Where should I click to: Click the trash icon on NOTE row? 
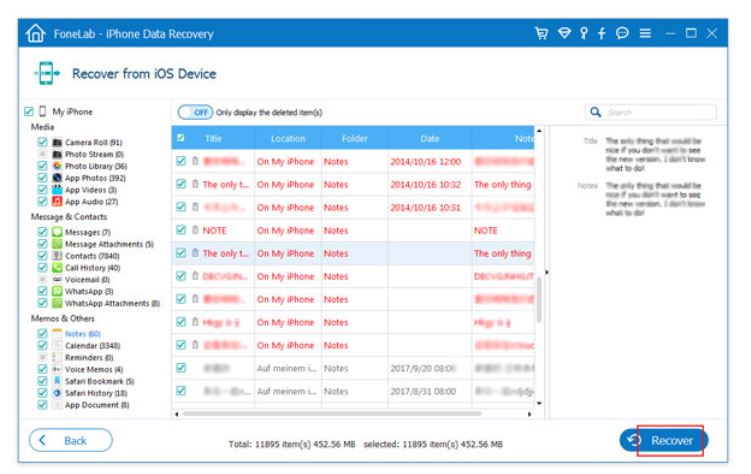point(195,230)
